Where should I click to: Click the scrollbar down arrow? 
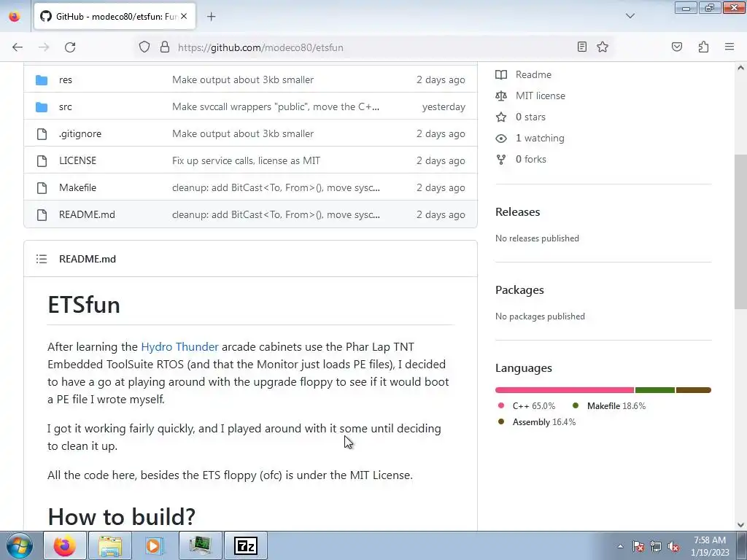pyautogui.click(x=740, y=525)
